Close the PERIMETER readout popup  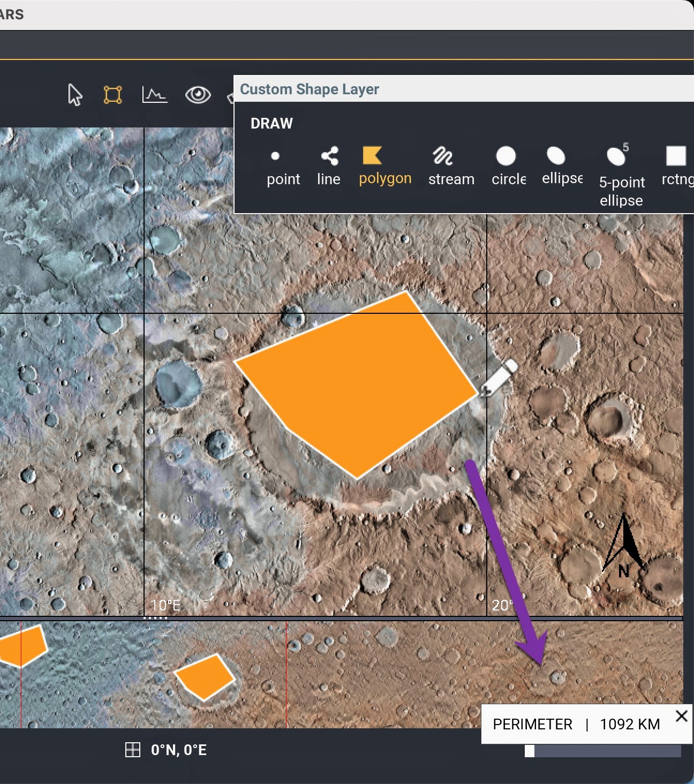(x=681, y=716)
